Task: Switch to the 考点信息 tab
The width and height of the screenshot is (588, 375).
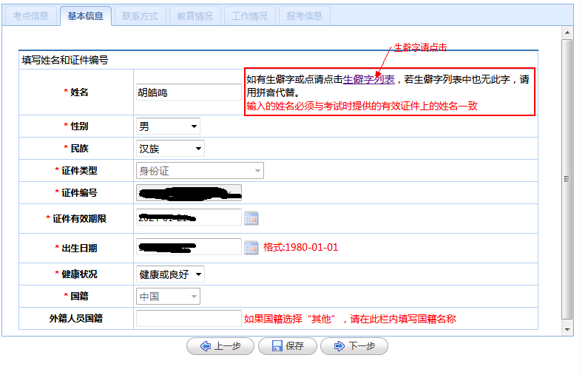Action: click(31, 16)
